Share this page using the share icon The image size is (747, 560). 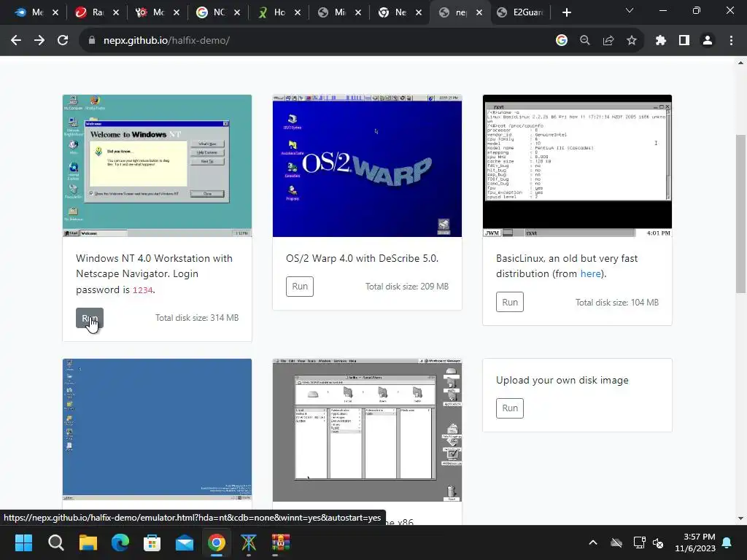[x=608, y=41]
